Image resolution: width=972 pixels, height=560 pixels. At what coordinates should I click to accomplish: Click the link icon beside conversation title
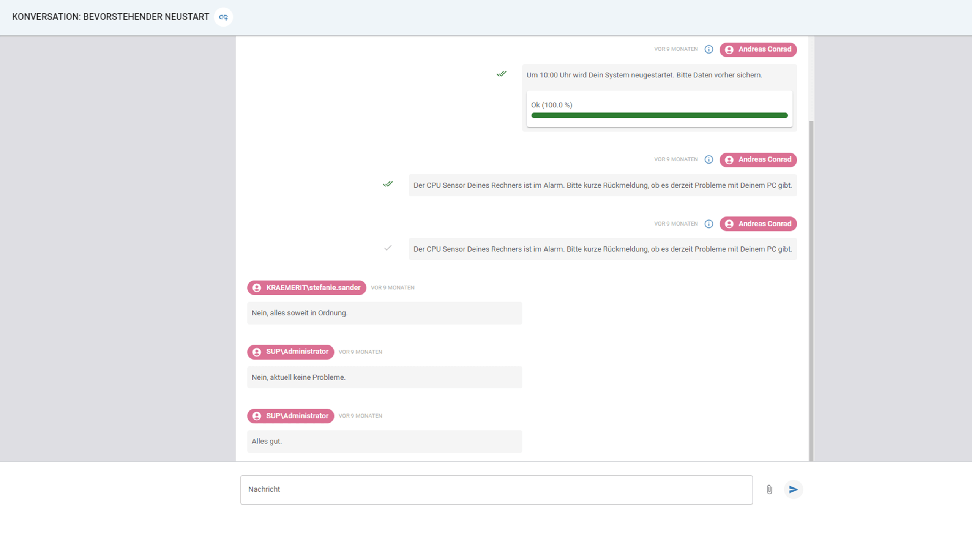pos(224,17)
